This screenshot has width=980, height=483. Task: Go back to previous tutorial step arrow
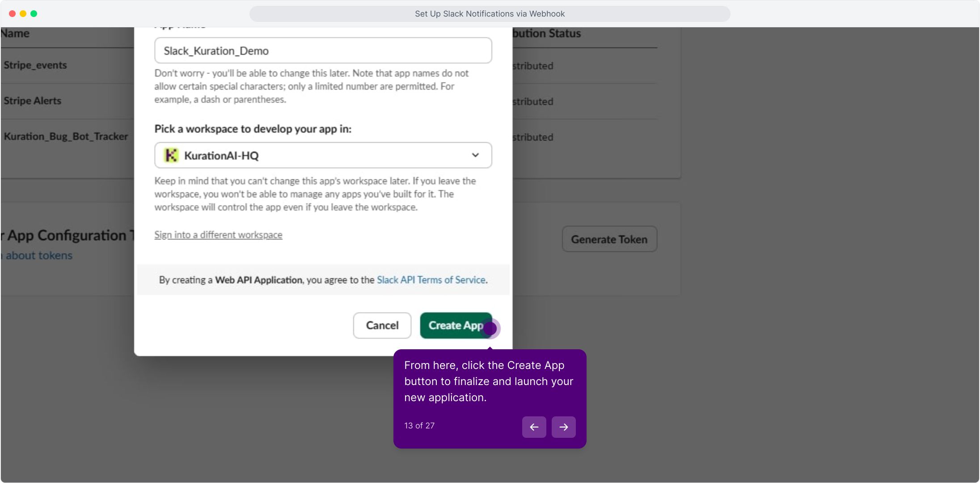coord(534,427)
